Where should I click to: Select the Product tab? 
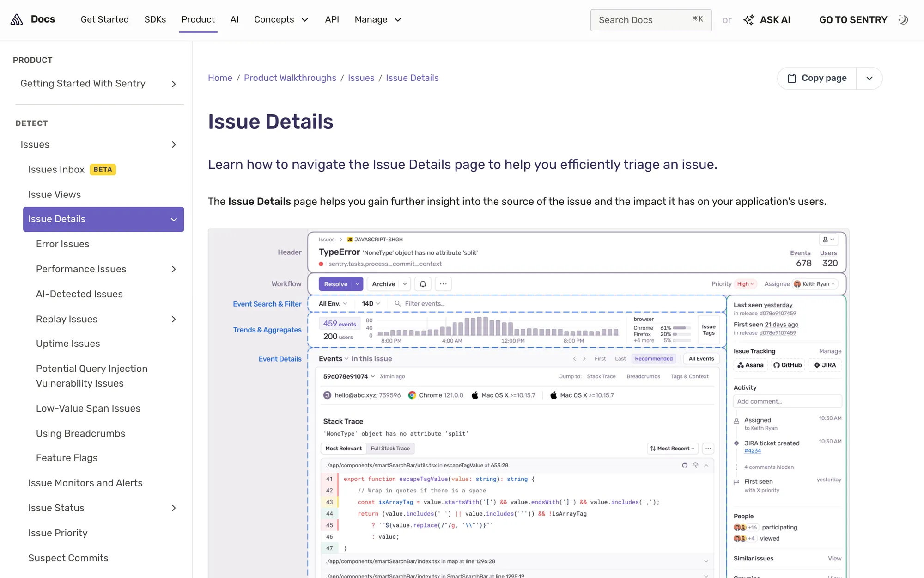(198, 19)
